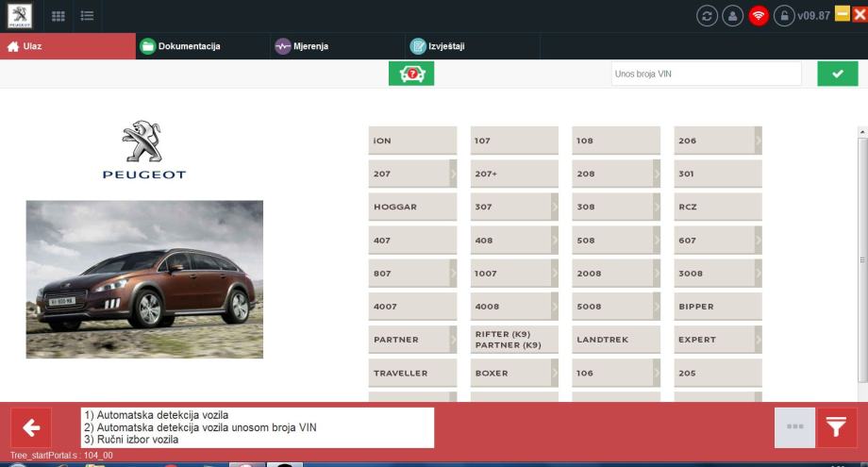The height and width of the screenshot is (467, 868).
Task: Expand the 607 model chevron
Action: coord(759,241)
